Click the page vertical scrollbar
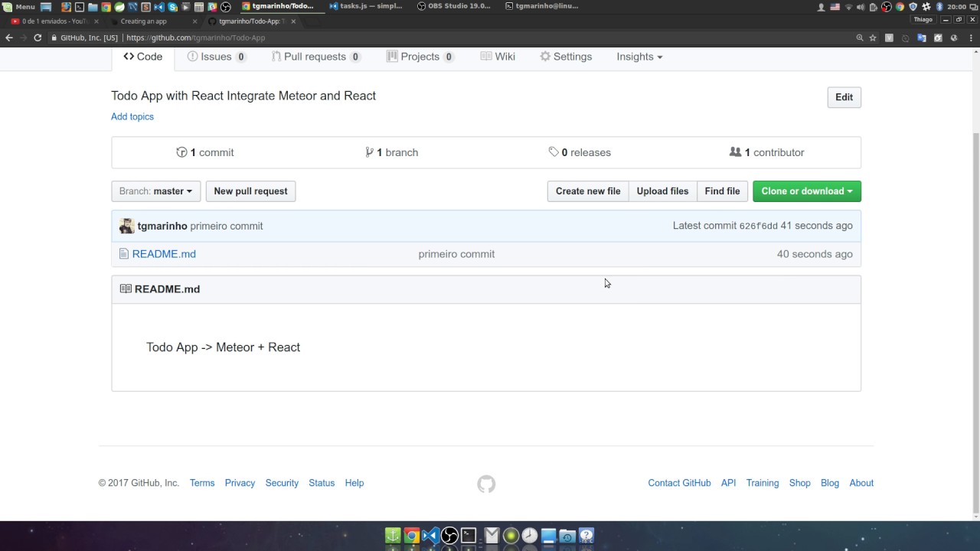Viewport: 980px width, 551px height. [x=975, y=321]
